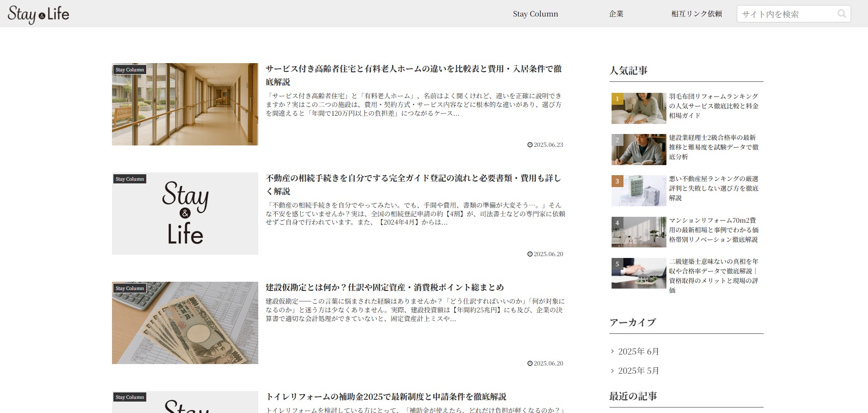
Task: Click Stay Column tag on senior housing article
Action: click(x=130, y=70)
